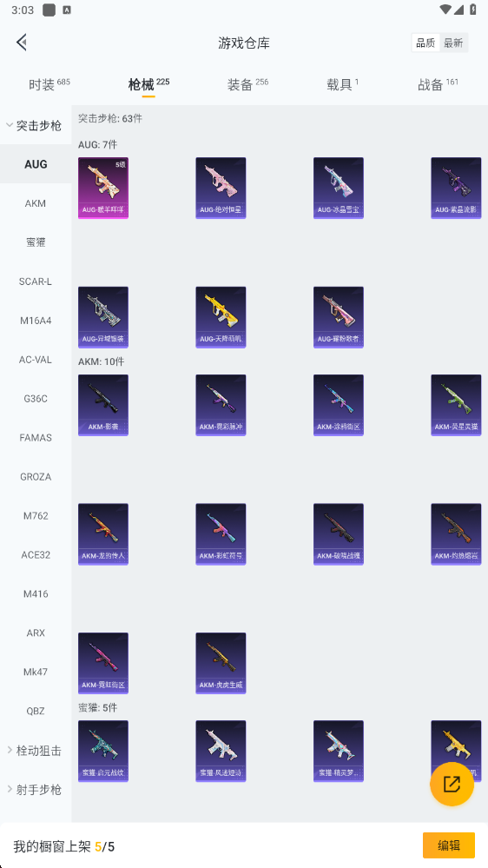Select SCAR-L in the weapon list

(36, 282)
